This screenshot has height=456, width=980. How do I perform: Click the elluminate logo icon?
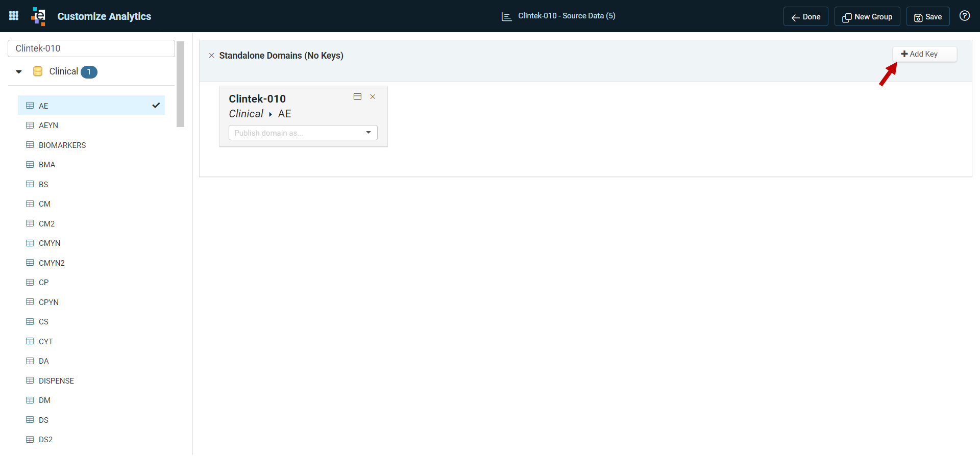38,16
